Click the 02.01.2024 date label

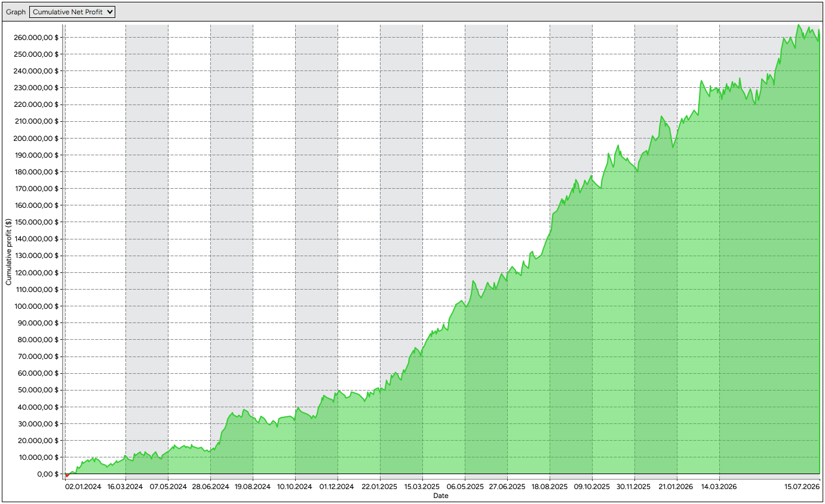pos(83,487)
